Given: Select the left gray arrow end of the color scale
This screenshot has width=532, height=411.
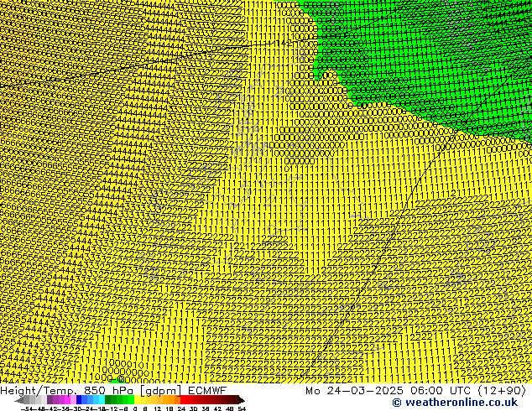Looking at the screenshot, I should [19, 400].
